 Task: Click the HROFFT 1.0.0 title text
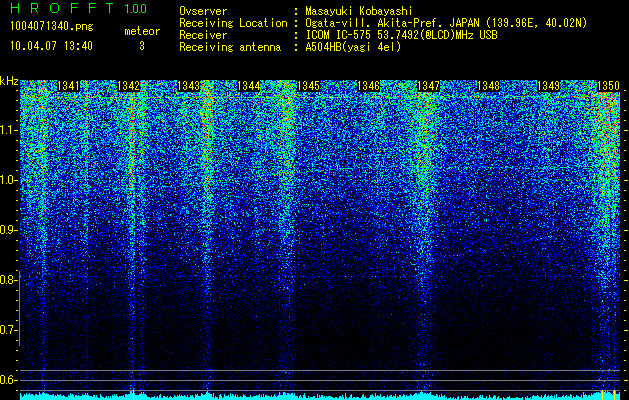click(x=78, y=8)
